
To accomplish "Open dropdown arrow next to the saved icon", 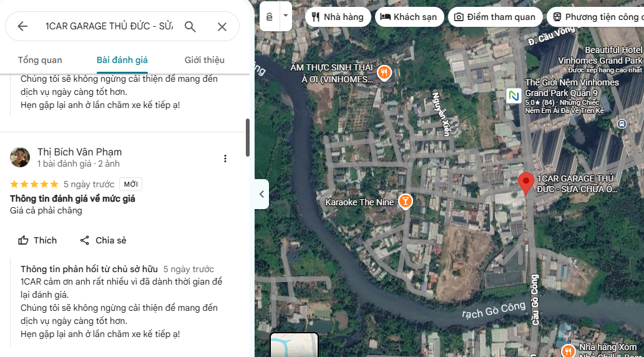I will point(285,16).
